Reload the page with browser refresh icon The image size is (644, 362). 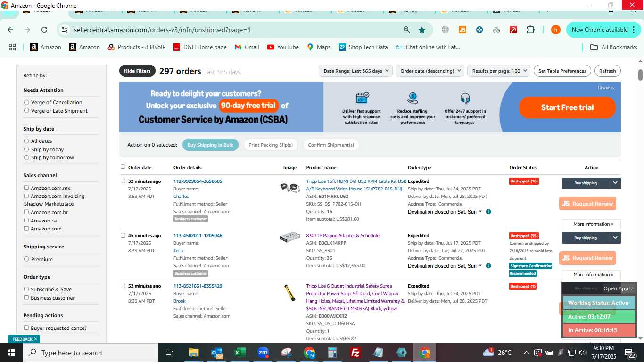[x=44, y=30]
